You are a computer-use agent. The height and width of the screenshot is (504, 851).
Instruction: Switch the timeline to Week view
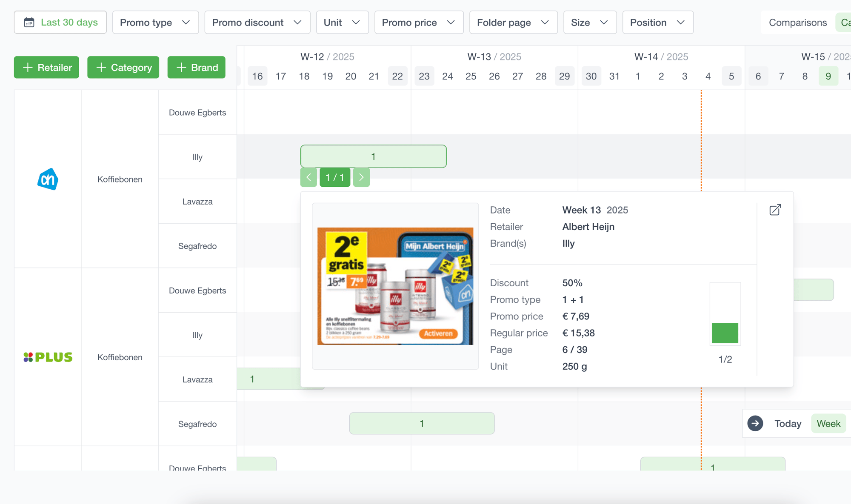click(828, 424)
